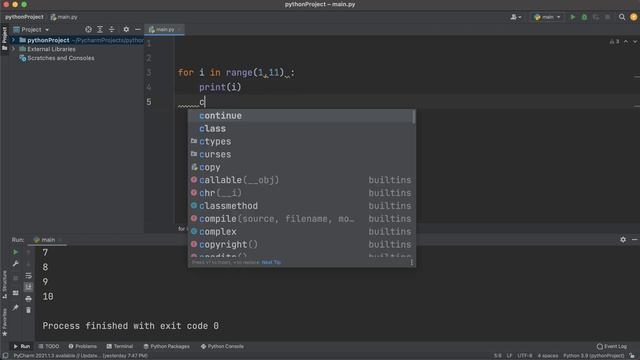Open the Code With Me user icon

click(x=516, y=17)
